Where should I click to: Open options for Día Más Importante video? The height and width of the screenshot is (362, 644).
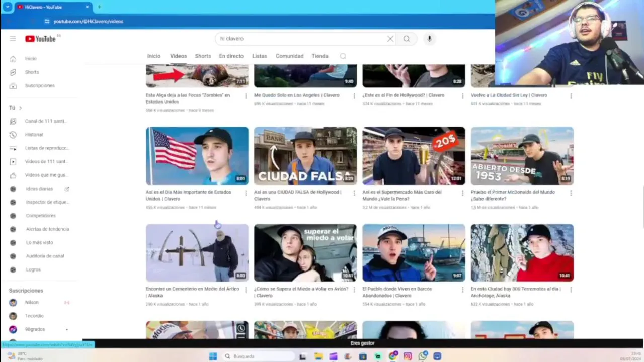pos(246,193)
